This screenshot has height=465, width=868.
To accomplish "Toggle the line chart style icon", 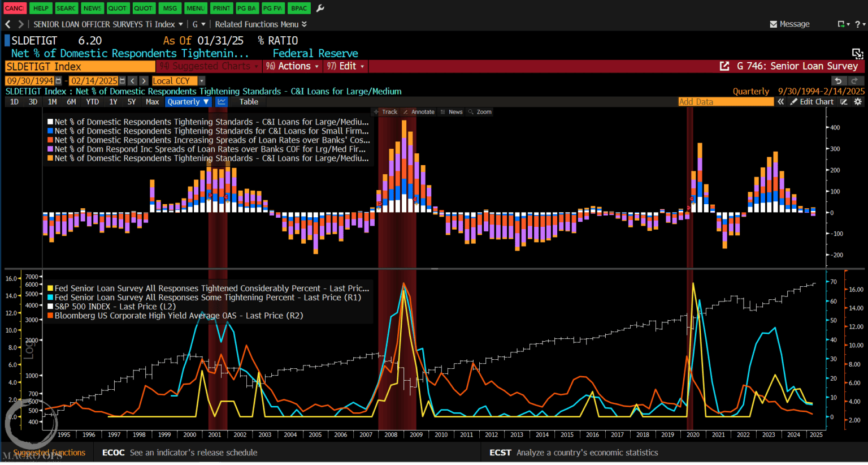I will 222,101.
